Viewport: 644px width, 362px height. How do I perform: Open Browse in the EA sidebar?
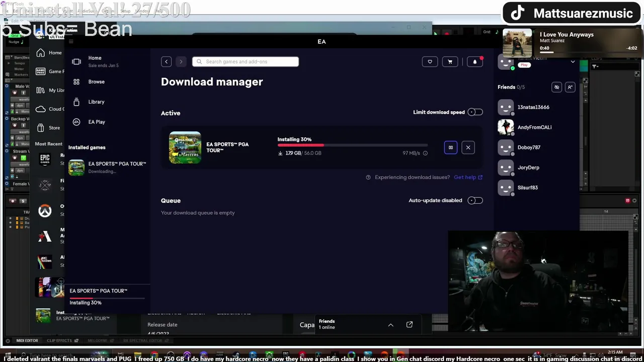click(x=97, y=82)
